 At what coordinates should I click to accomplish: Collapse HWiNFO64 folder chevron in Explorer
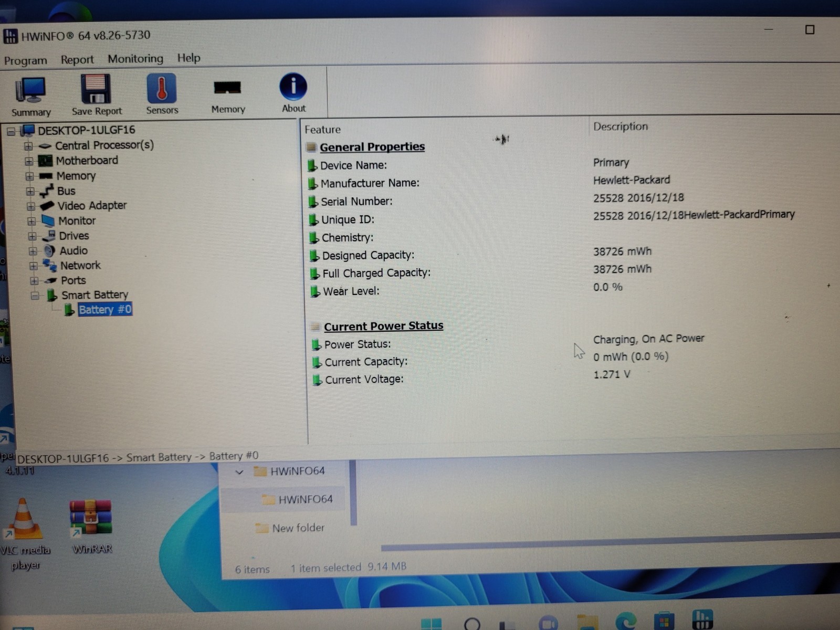tap(239, 472)
